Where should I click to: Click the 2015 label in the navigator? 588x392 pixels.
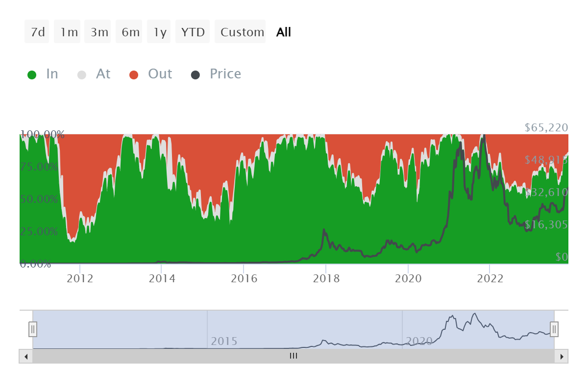click(224, 341)
